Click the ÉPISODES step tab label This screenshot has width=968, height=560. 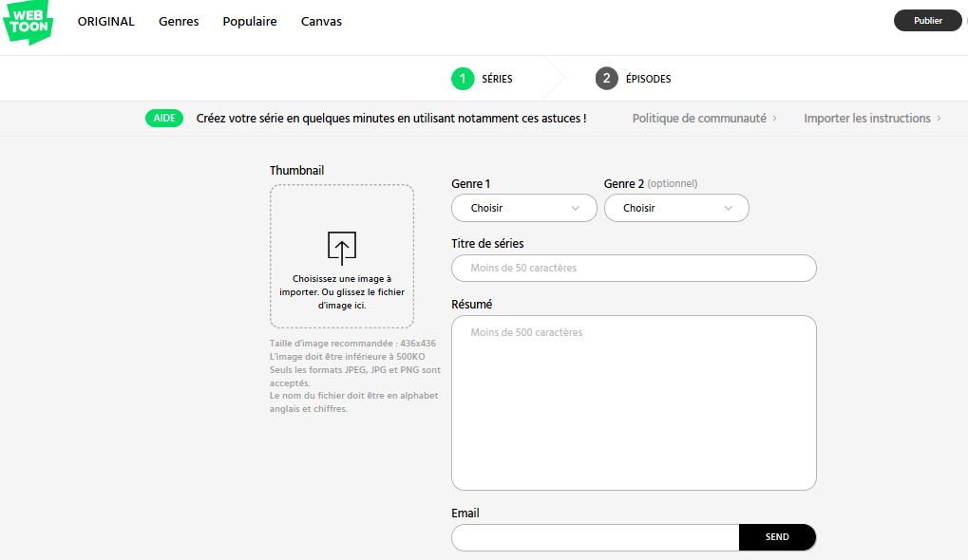(648, 79)
